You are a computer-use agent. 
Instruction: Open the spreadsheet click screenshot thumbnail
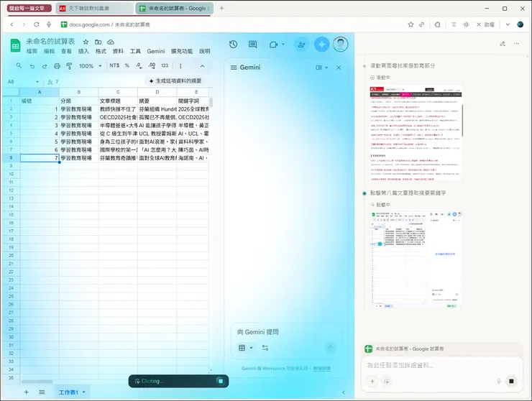pyautogui.click(x=416, y=260)
